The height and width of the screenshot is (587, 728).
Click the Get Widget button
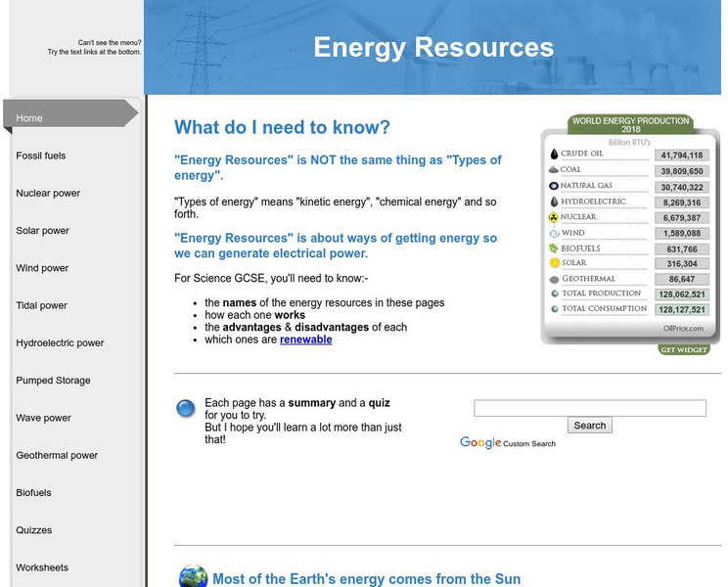[684, 349]
